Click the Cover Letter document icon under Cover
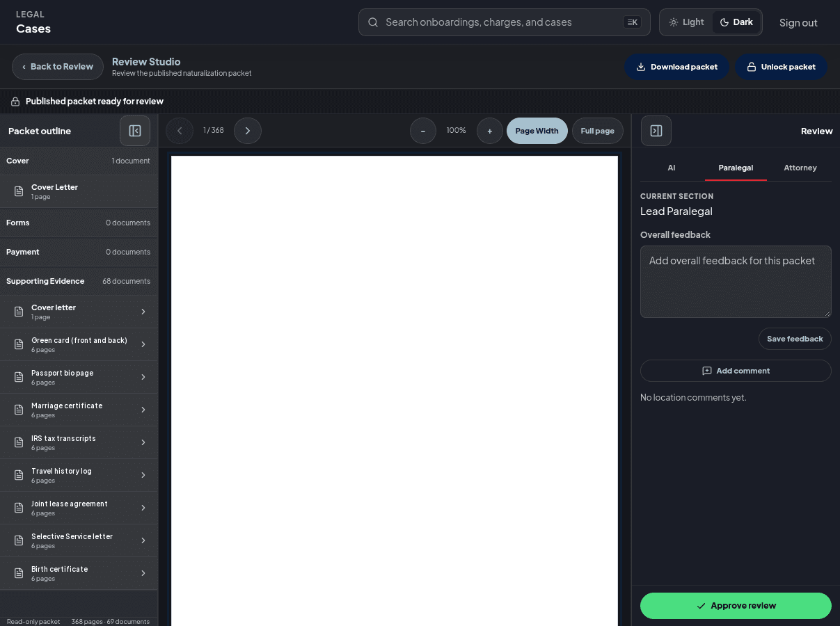 tap(19, 191)
